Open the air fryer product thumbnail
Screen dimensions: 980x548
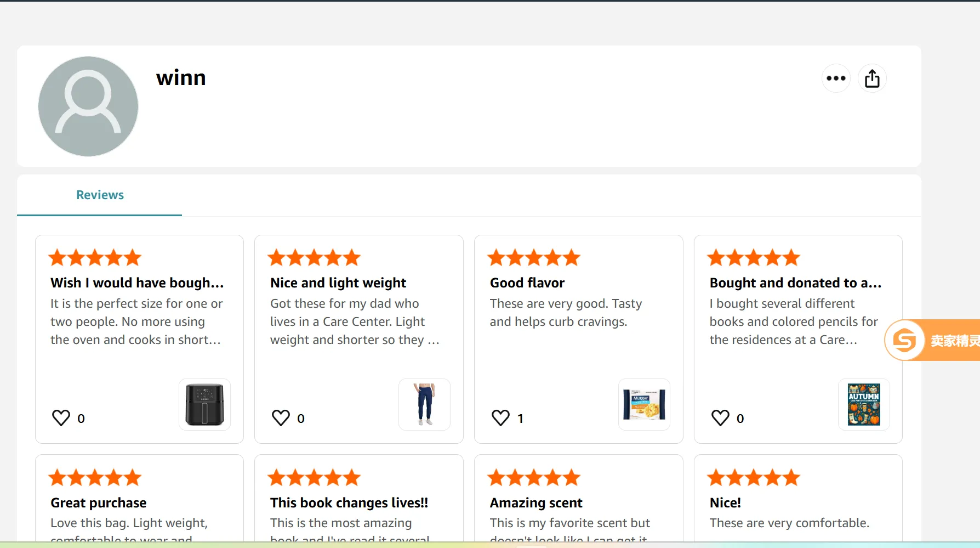[204, 405]
